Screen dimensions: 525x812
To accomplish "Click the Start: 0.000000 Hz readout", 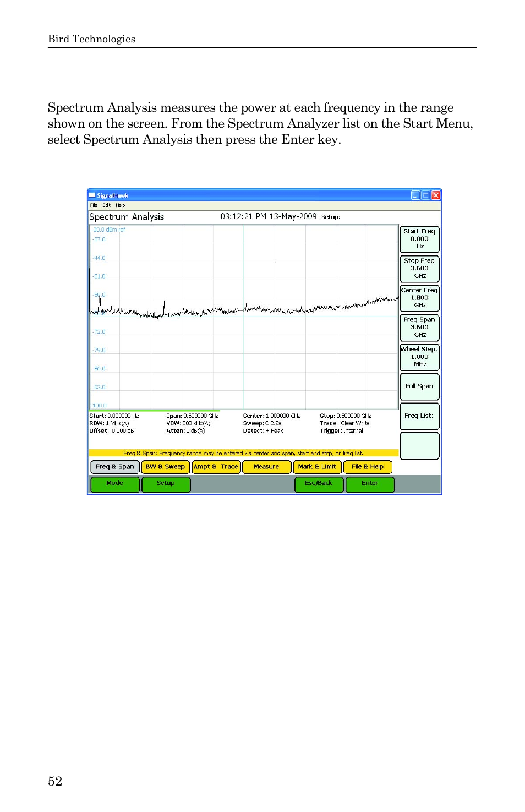I will pos(114,416).
